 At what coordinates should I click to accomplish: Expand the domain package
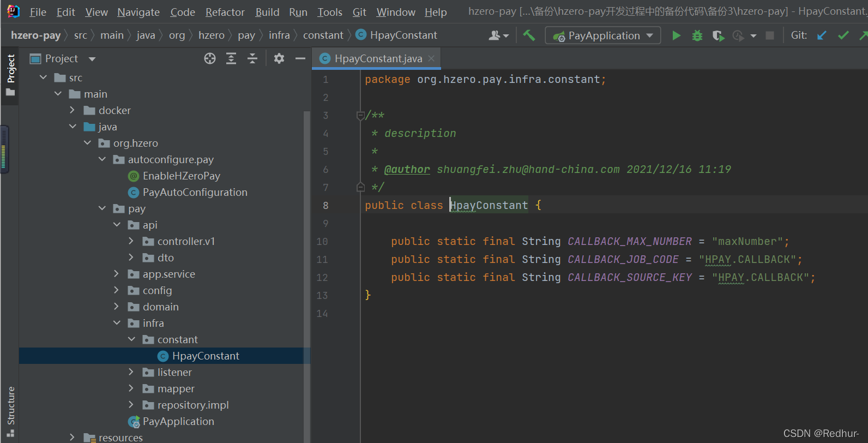(116, 307)
